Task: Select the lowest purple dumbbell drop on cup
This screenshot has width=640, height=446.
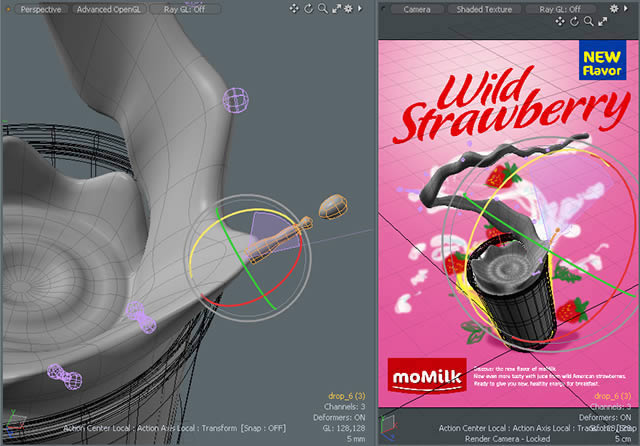Action: [64, 377]
